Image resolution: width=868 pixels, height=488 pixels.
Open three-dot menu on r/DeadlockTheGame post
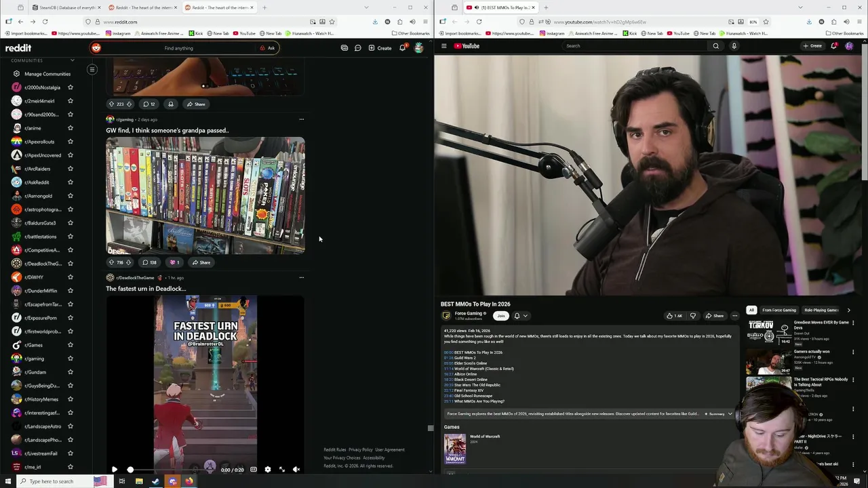pos(302,277)
